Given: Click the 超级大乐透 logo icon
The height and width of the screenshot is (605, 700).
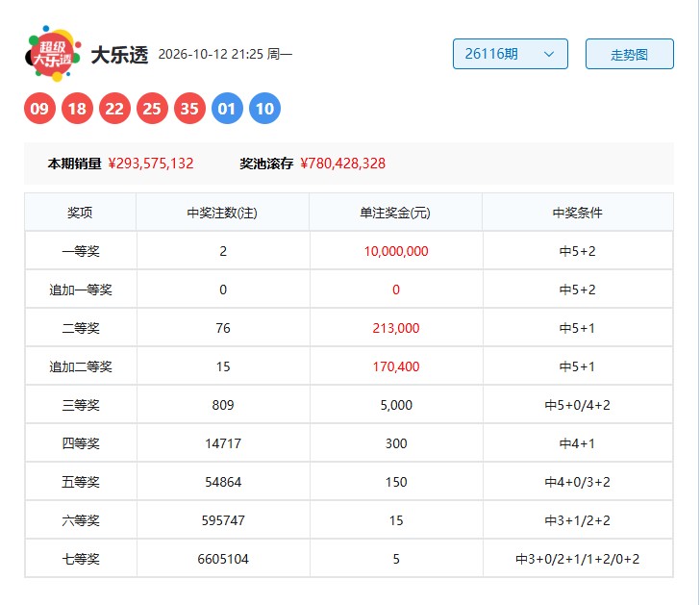Looking at the screenshot, I should [53, 54].
